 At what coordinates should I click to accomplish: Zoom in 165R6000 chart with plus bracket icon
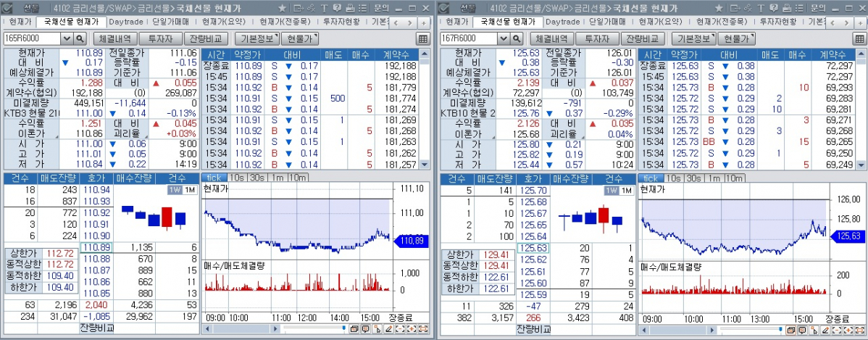point(412,328)
